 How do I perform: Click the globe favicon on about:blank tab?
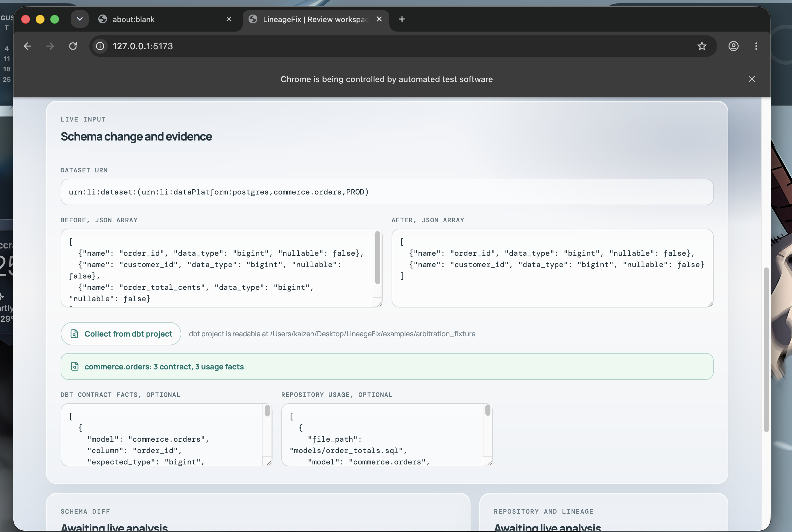pyautogui.click(x=103, y=19)
